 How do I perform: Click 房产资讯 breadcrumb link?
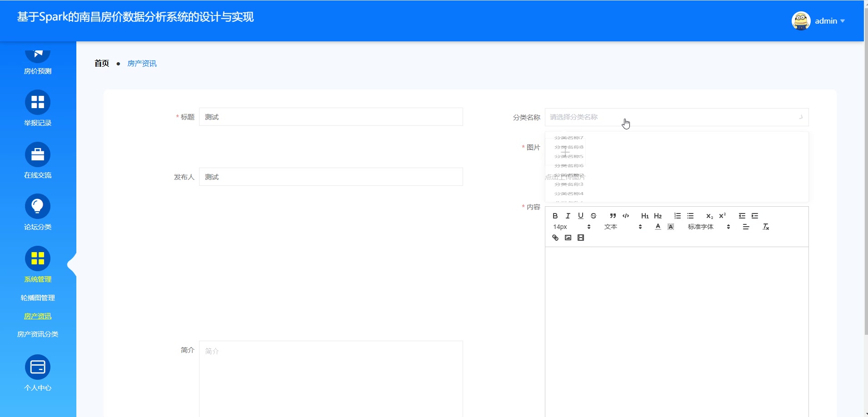click(142, 64)
